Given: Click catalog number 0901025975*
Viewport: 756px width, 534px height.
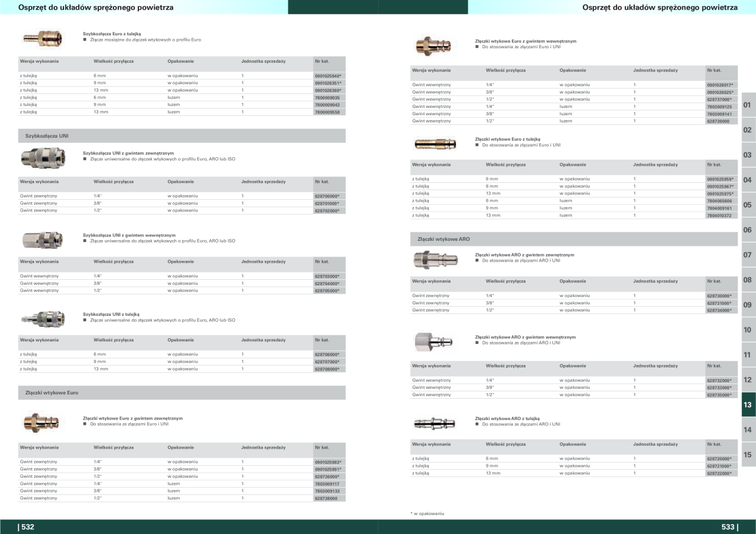Looking at the screenshot, I should tap(720, 194).
